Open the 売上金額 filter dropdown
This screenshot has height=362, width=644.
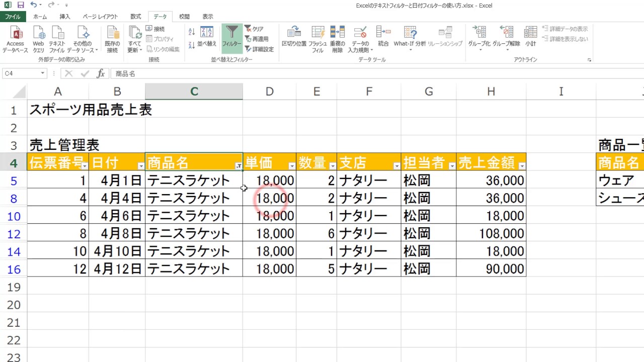click(522, 165)
